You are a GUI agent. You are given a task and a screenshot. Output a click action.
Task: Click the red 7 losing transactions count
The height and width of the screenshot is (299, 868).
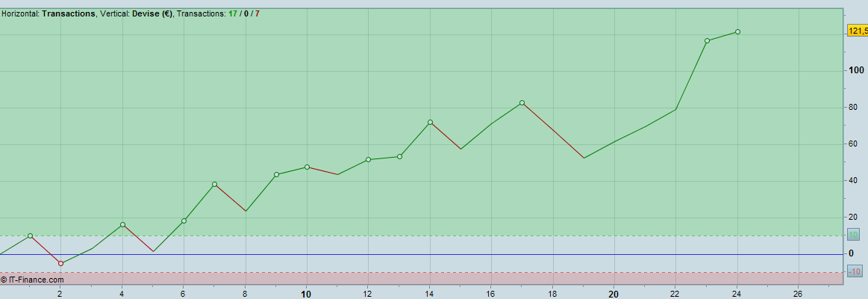tap(257, 13)
